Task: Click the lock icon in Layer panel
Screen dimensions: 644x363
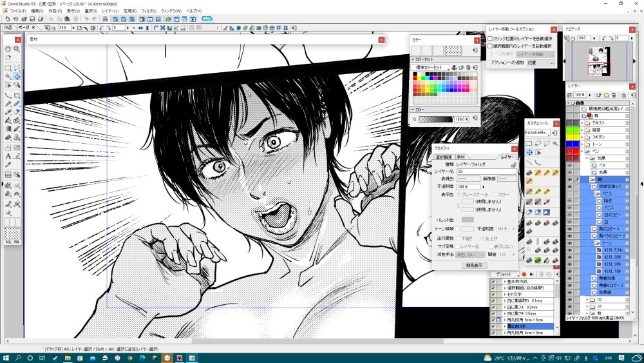Action: click(623, 95)
